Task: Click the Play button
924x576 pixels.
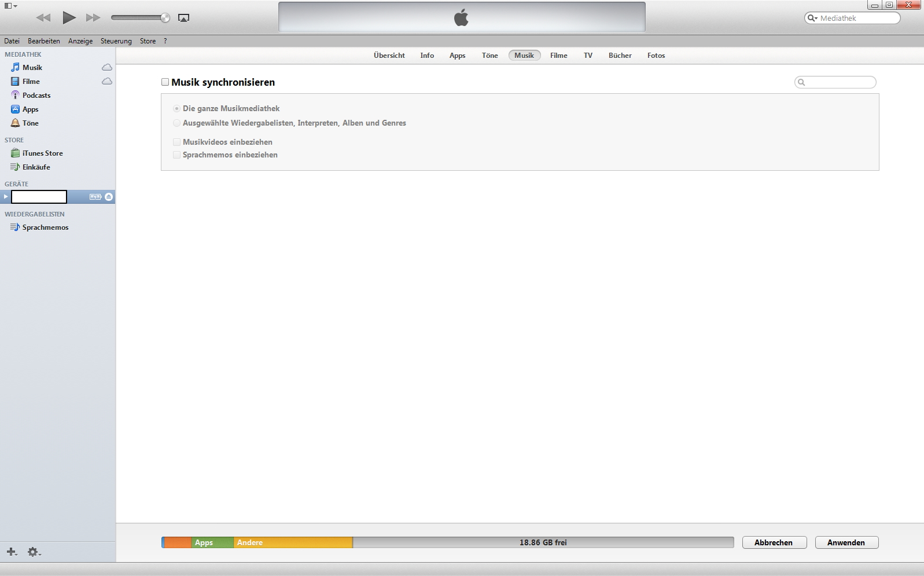Action: click(x=69, y=18)
